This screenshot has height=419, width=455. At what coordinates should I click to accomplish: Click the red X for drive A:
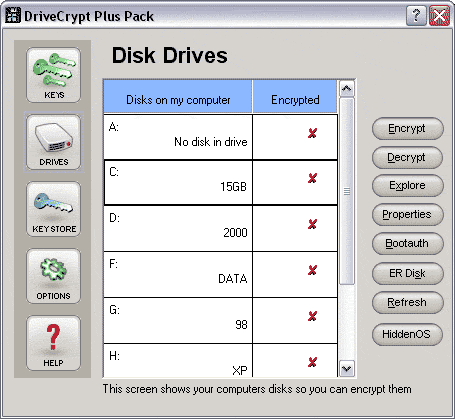point(312,133)
